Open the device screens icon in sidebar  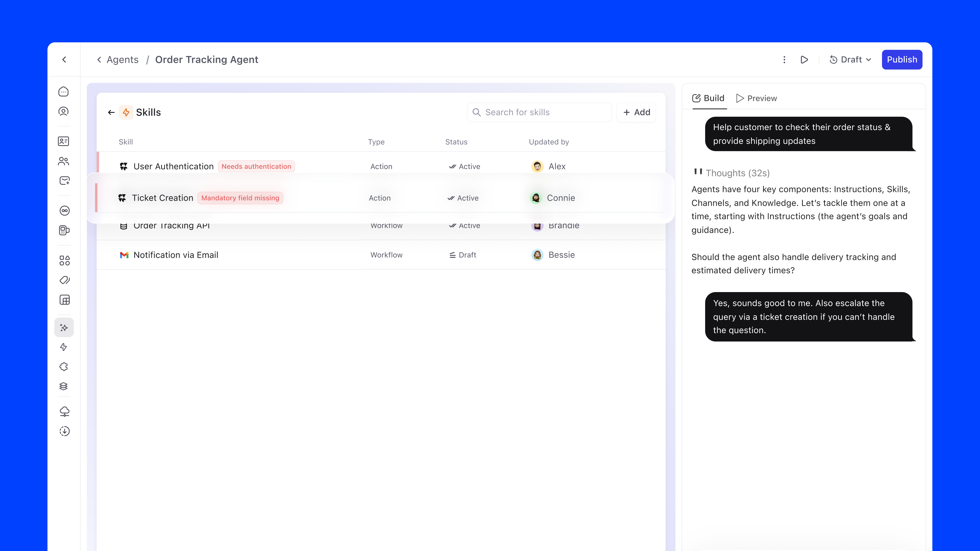pos(64,230)
